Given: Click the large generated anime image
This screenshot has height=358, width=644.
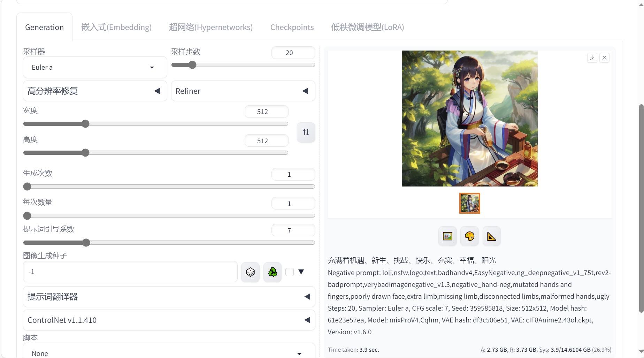Looking at the screenshot, I should coord(469,119).
